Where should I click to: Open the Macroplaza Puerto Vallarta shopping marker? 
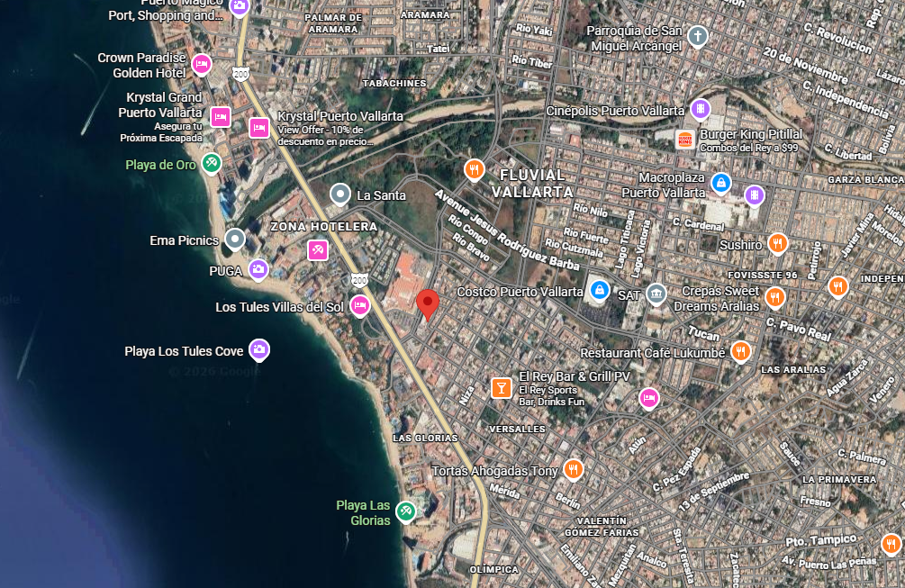721,183
